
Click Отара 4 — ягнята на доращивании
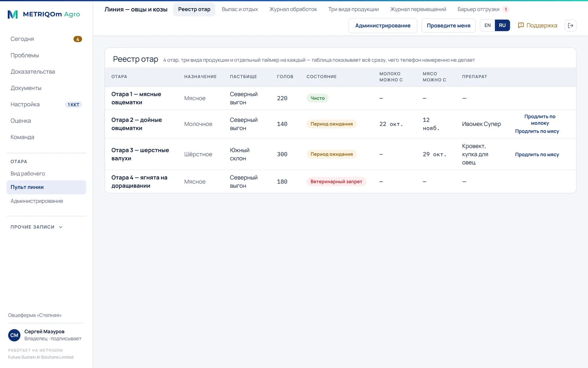pos(139,182)
